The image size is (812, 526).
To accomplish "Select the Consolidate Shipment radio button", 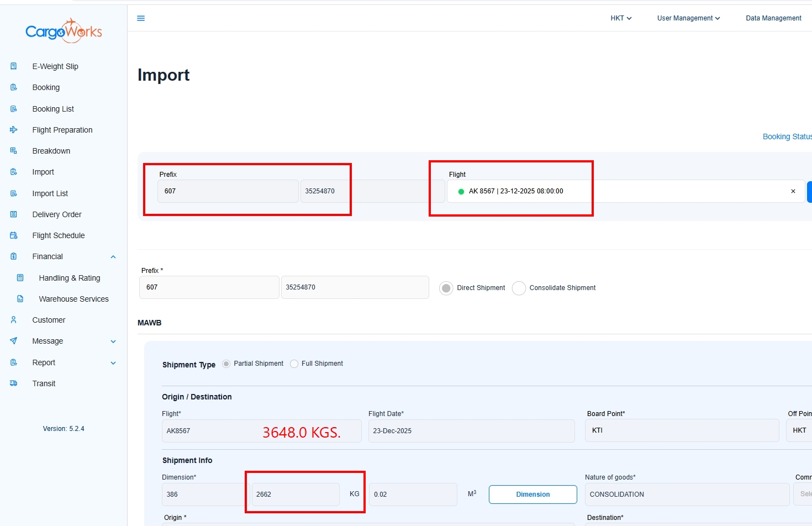I will [x=519, y=288].
